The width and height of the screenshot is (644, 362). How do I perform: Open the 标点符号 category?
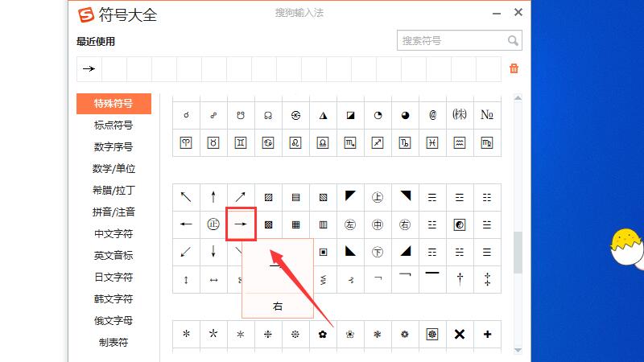click(x=114, y=125)
